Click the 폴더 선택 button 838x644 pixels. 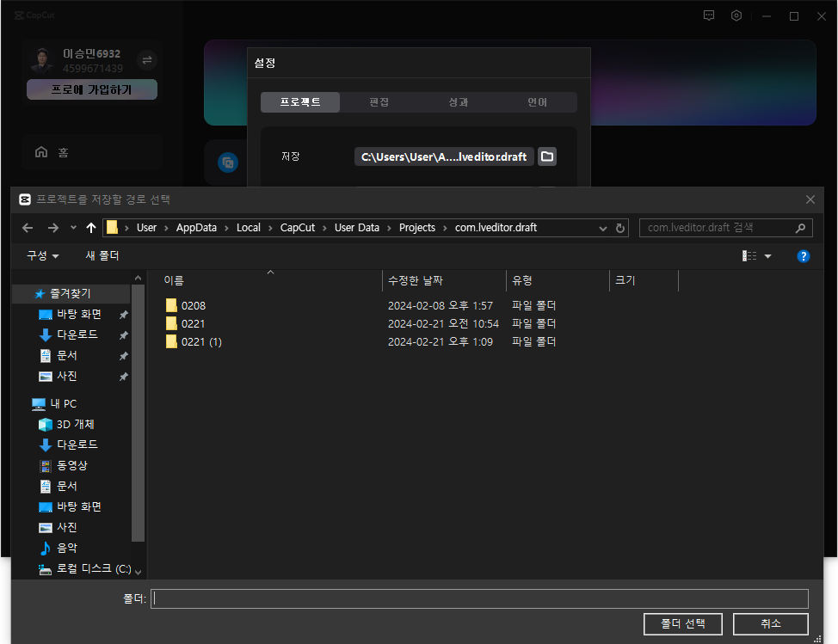tap(683, 623)
